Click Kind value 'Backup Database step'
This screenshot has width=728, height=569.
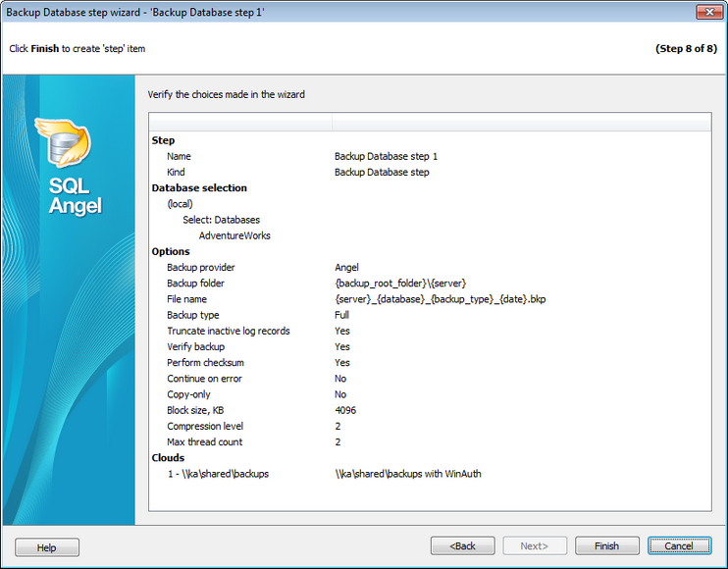[382, 173]
